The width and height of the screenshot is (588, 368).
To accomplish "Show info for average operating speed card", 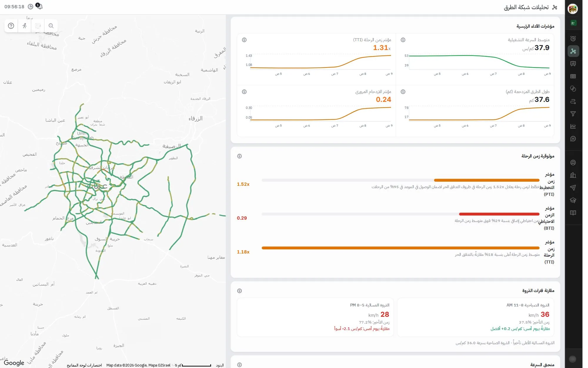I will [403, 40].
